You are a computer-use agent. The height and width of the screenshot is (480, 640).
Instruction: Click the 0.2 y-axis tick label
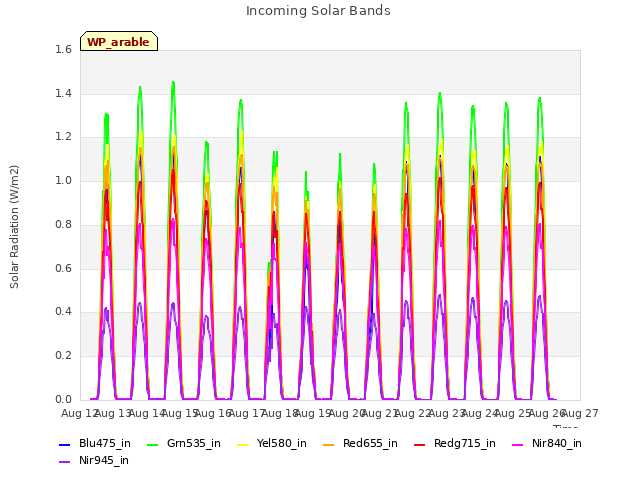coord(63,356)
